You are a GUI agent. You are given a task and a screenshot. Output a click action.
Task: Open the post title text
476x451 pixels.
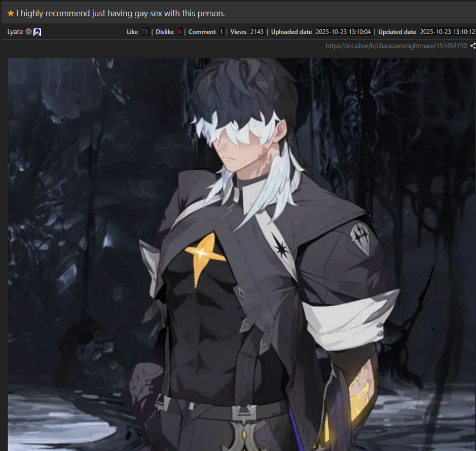click(x=121, y=13)
